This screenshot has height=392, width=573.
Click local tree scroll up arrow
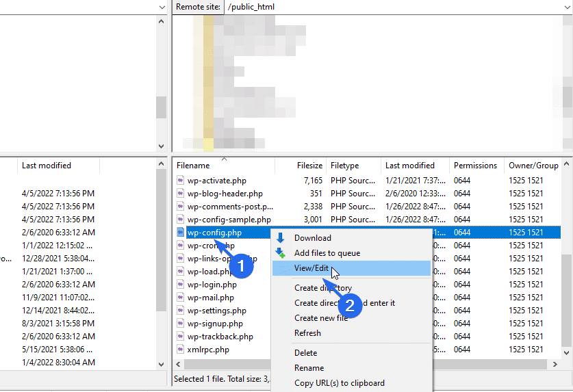tap(161, 22)
